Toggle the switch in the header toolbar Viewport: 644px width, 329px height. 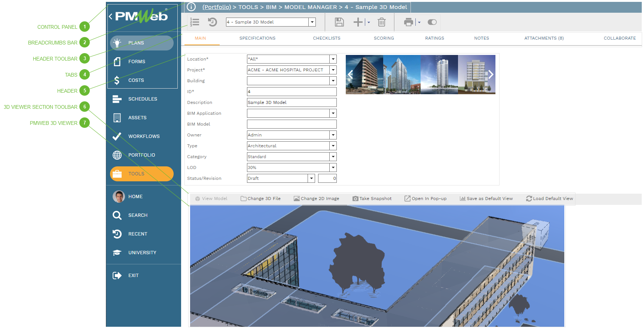pyautogui.click(x=432, y=22)
